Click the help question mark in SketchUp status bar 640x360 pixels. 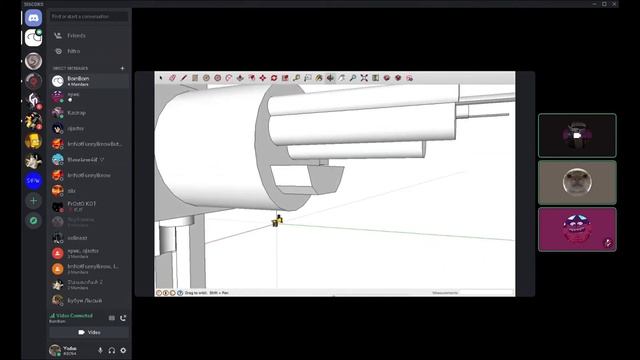(x=180, y=293)
